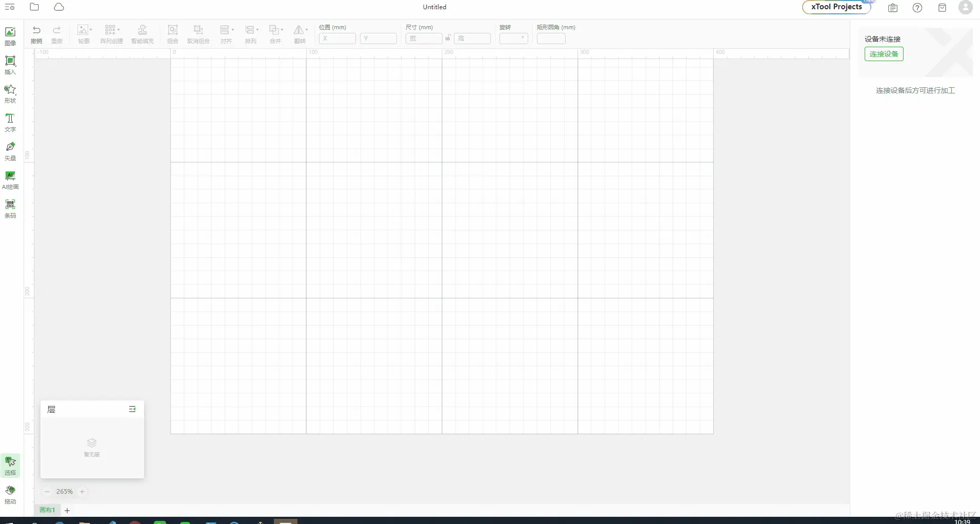Screen dimensions: 980x524
Task: Select the Text (文字) tool
Action: tap(10, 122)
